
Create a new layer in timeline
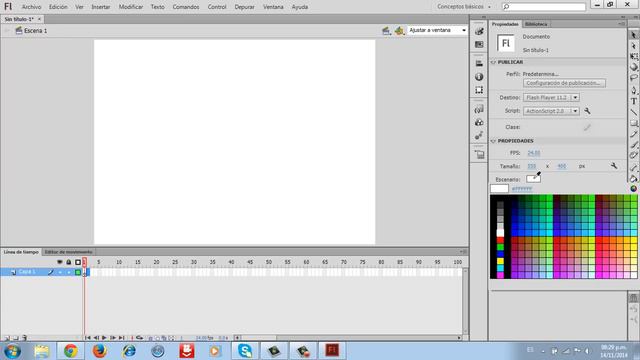coord(7,338)
